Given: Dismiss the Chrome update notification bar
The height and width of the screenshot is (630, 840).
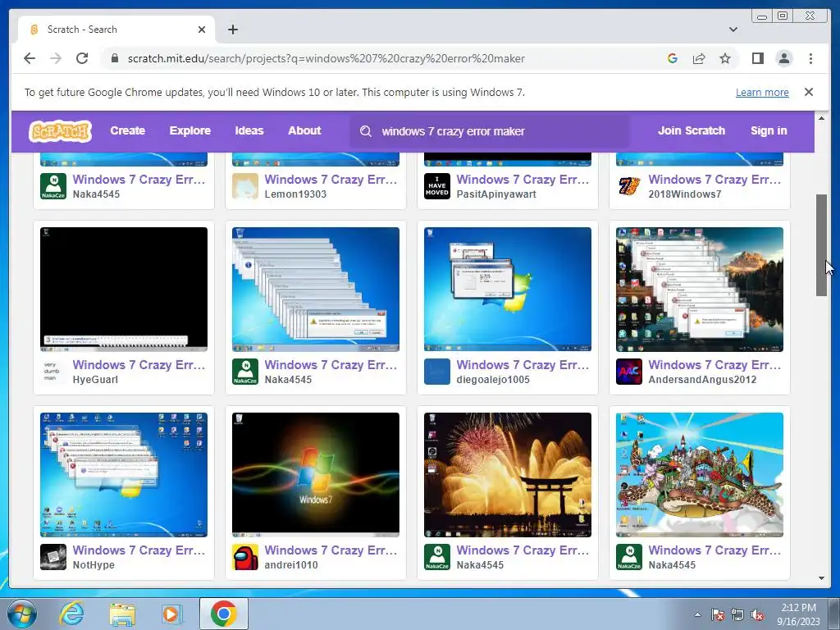Looking at the screenshot, I should click(x=809, y=92).
